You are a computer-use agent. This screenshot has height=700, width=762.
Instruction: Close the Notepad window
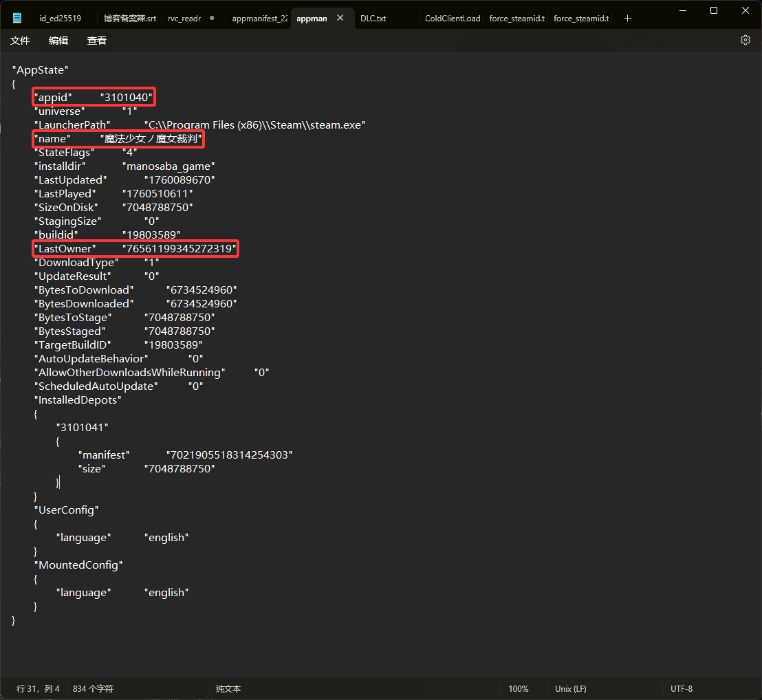coord(745,10)
